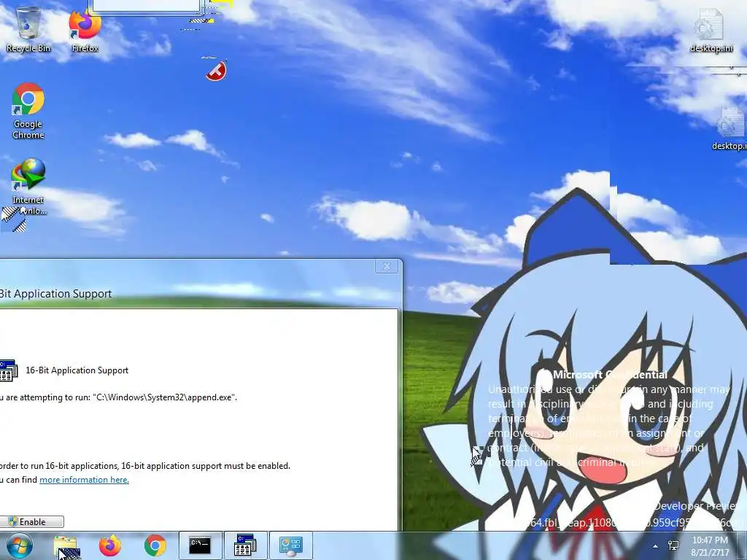The width and height of the screenshot is (747, 560).
Task: Show hidden system tray icons arrow
Action: [656, 546]
